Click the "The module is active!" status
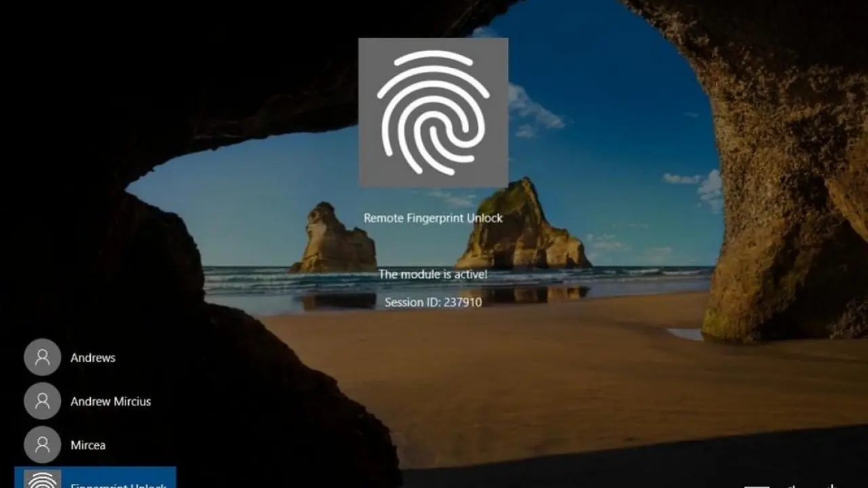 point(433,274)
